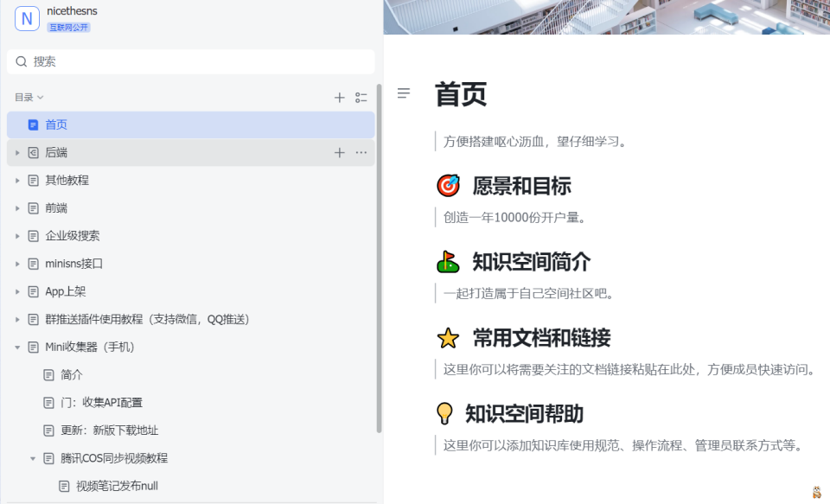This screenshot has width=830, height=504.
Task: Expand the 后端 tree node arrow
Action: tap(17, 153)
